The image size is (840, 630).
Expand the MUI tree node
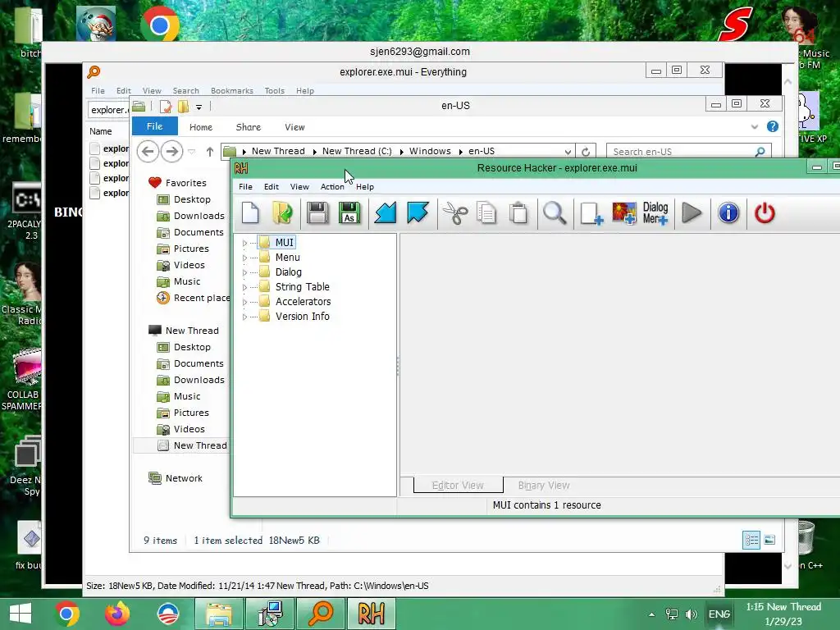point(244,243)
